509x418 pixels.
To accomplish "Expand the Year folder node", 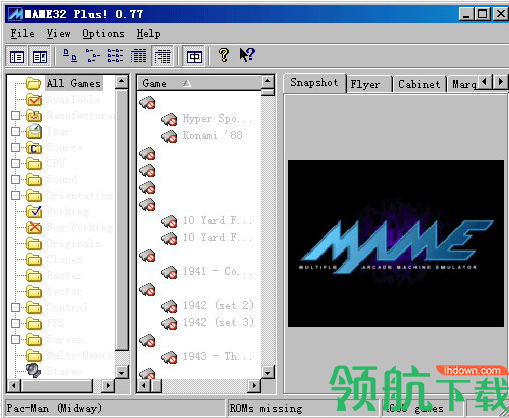I will [15, 131].
